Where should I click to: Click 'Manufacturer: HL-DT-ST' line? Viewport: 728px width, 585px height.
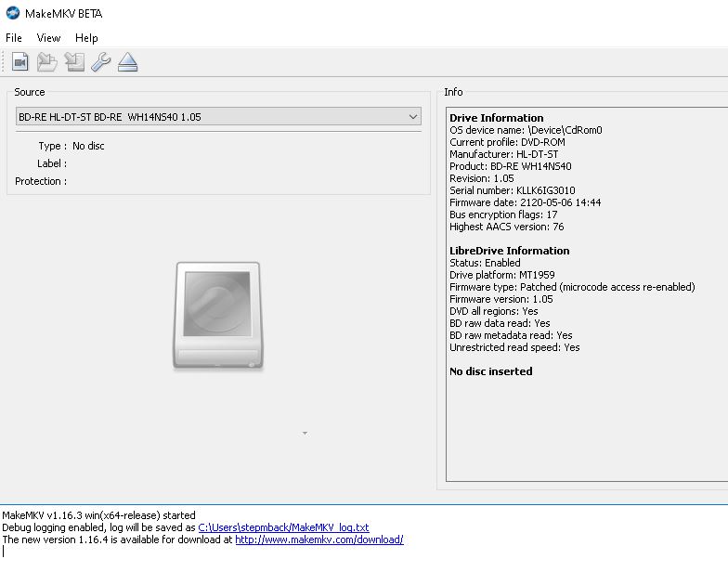pos(503,154)
